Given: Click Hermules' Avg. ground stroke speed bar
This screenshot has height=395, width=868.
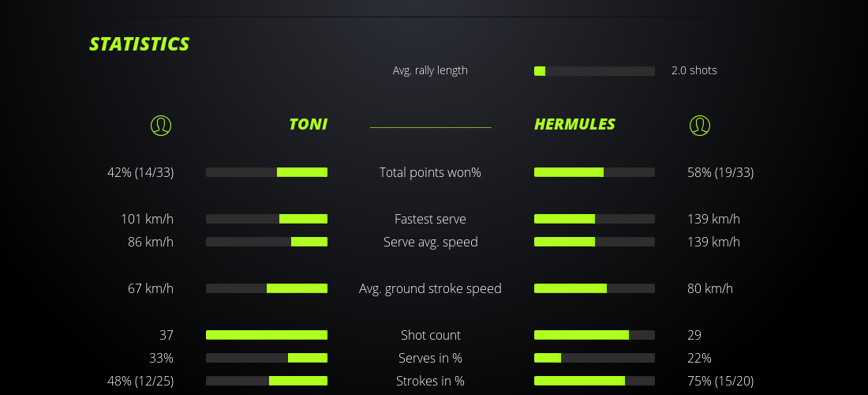Looking at the screenshot, I should (x=594, y=288).
